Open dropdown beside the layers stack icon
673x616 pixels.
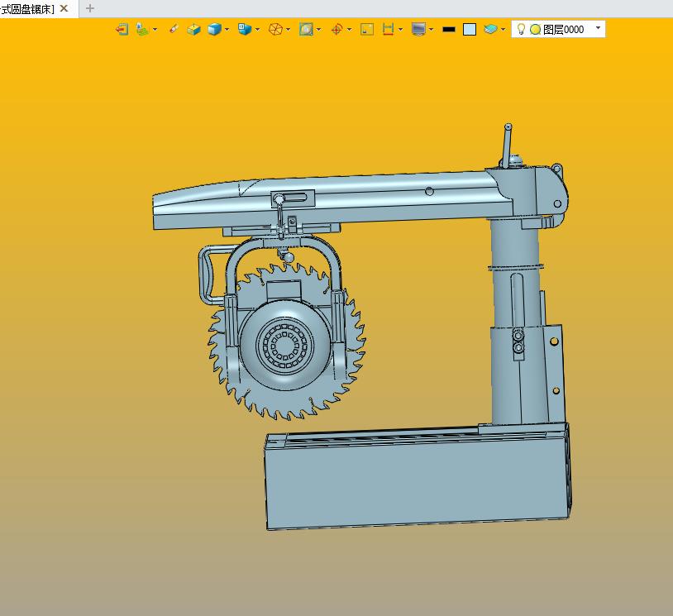coord(503,30)
